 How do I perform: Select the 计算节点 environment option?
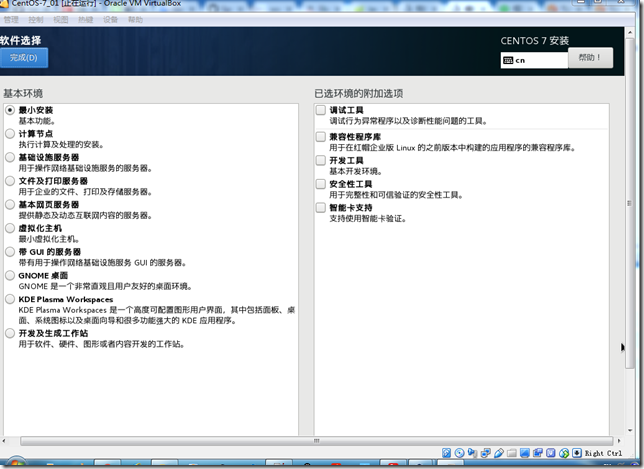[10, 133]
